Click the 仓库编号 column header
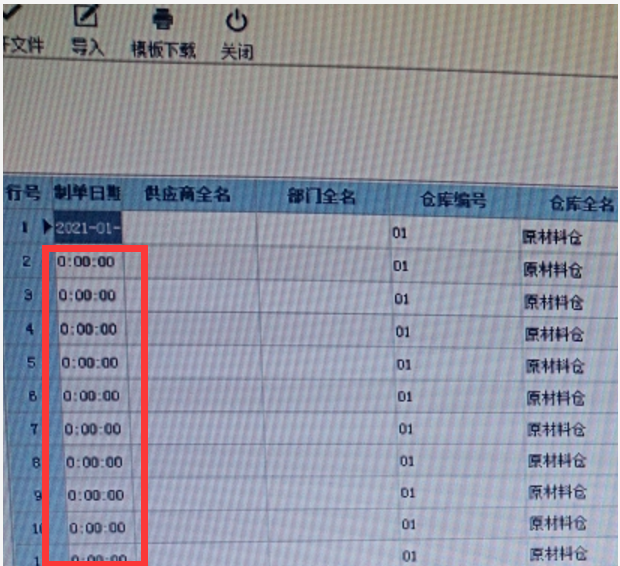 click(x=453, y=200)
